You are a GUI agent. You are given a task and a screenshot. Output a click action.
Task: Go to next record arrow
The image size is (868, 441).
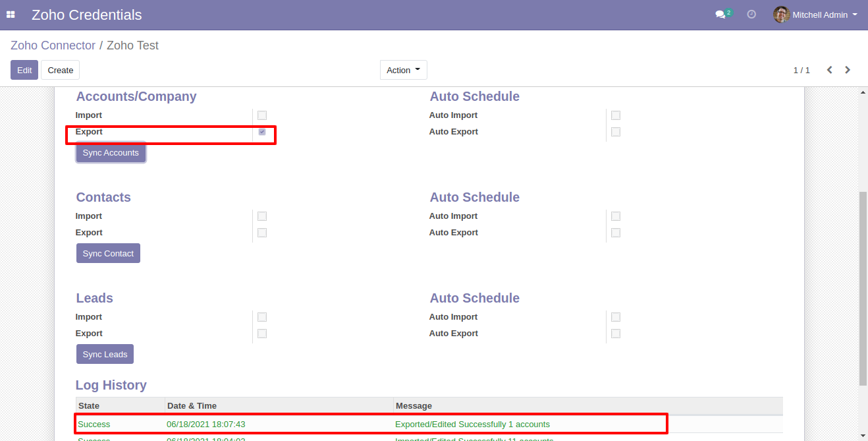pos(848,70)
